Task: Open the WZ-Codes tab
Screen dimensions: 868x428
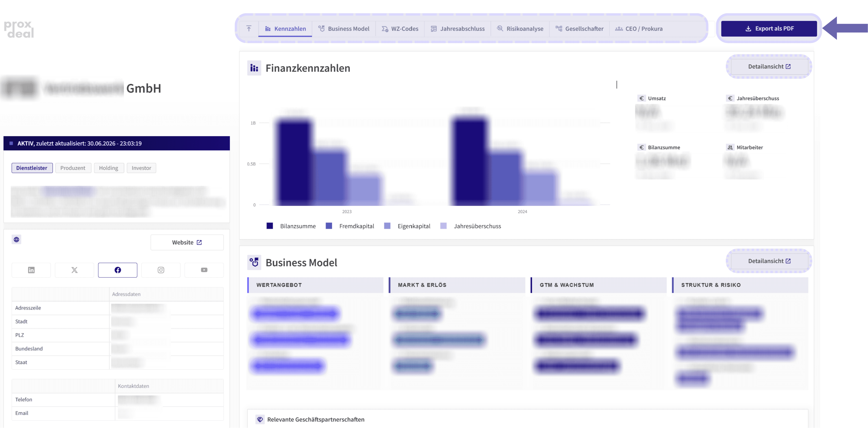Action: coord(400,29)
